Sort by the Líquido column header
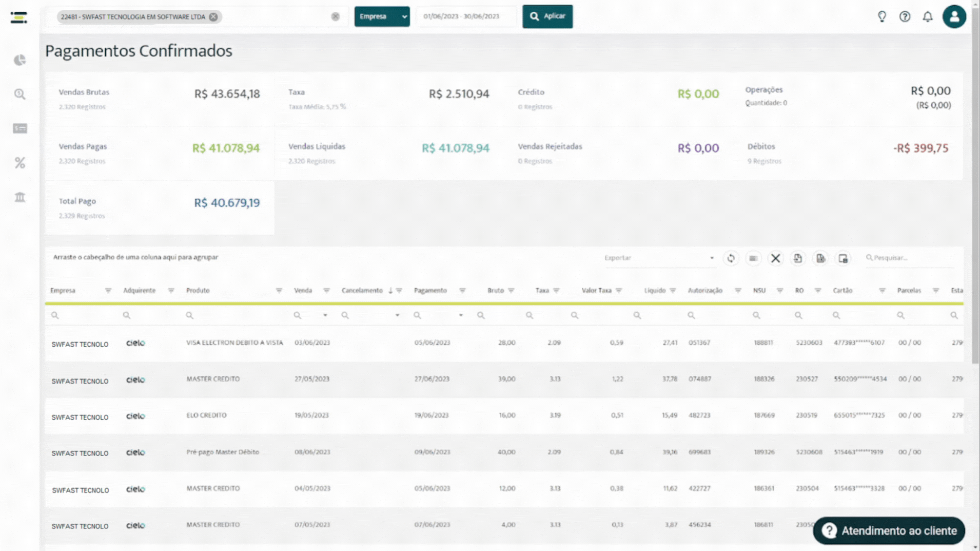 [x=655, y=291]
